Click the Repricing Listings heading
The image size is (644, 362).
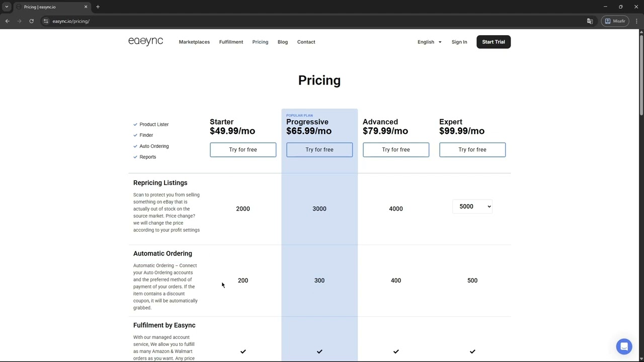coord(160,183)
